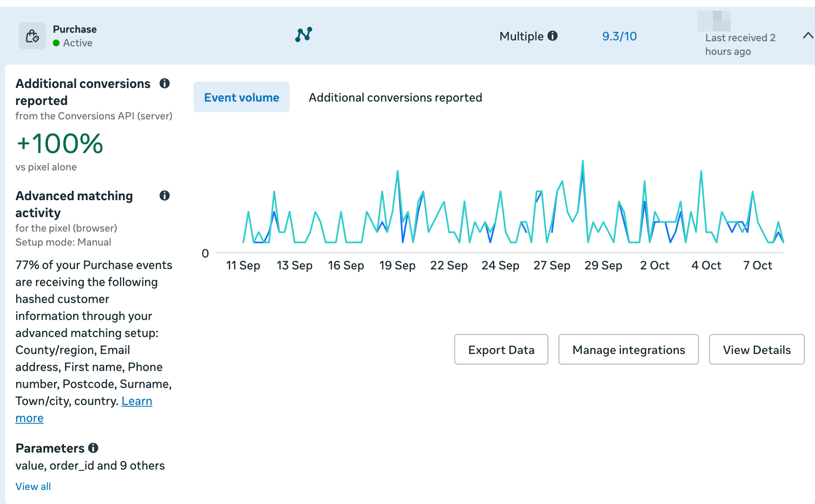The image size is (815, 504).
Task: Click the Purchase event shopping bag icon
Action: [32, 36]
